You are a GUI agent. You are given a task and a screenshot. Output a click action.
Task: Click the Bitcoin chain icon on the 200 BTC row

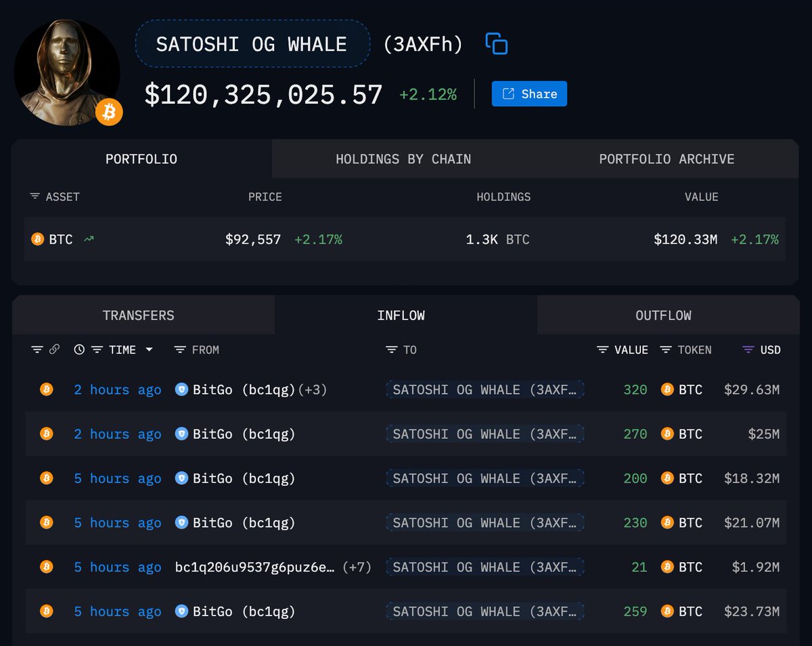click(46, 478)
